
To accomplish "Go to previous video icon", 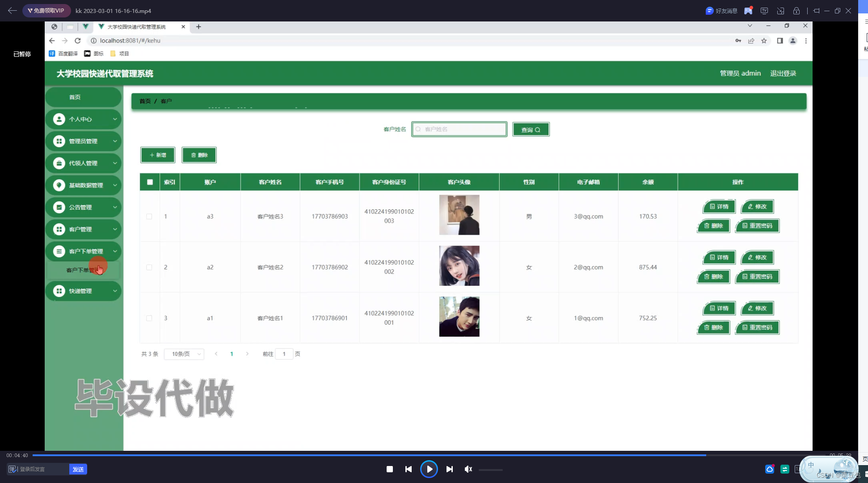I will 409,469.
